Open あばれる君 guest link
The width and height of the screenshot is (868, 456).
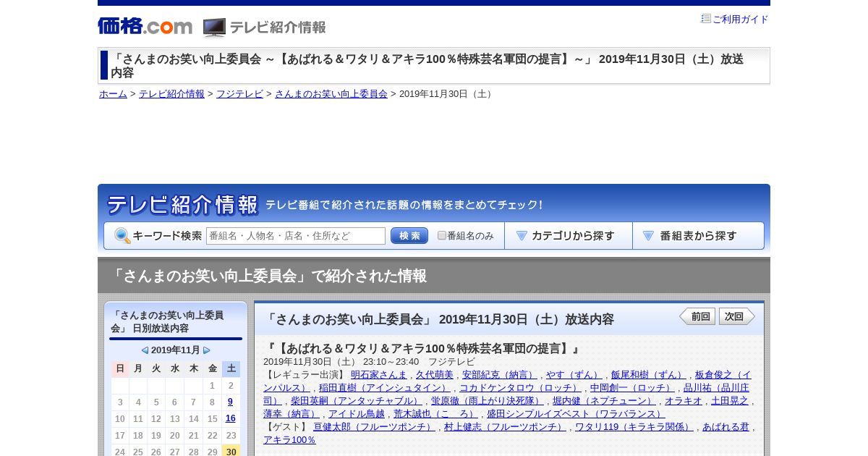[x=726, y=427]
